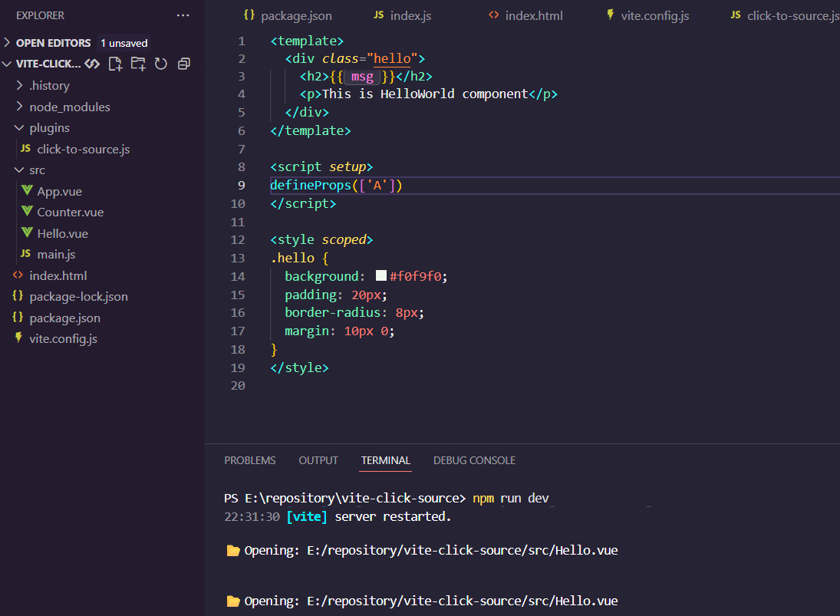Collapse the src folder
Screen dimensions: 840x616
coord(19,170)
